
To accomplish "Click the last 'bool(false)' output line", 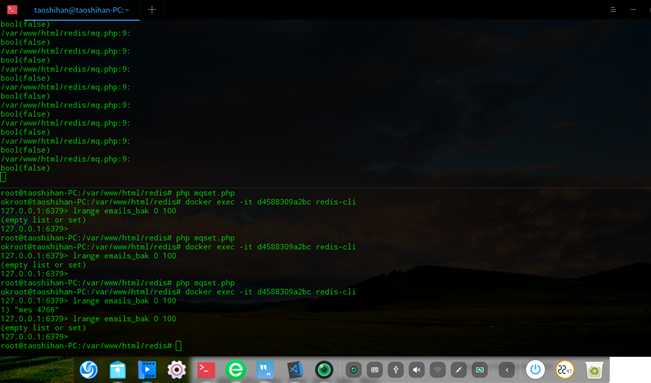I will tap(25, 168).
